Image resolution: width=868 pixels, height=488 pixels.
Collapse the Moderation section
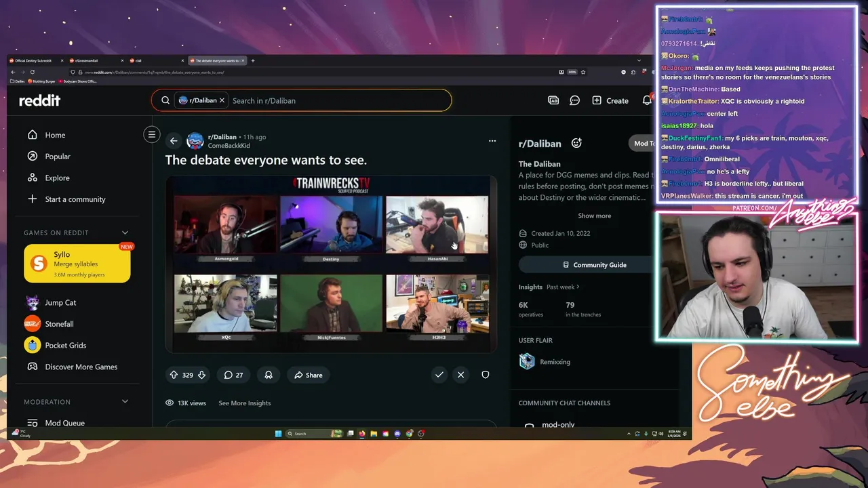coord(125,402)
